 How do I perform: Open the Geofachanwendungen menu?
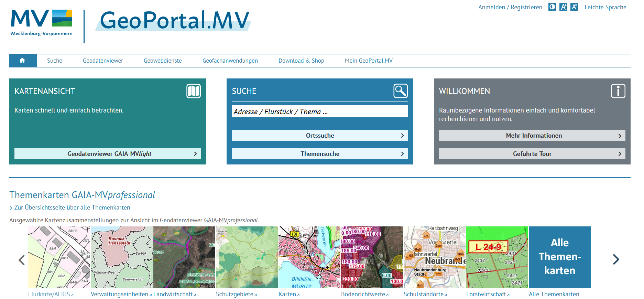tap(230, 61)
